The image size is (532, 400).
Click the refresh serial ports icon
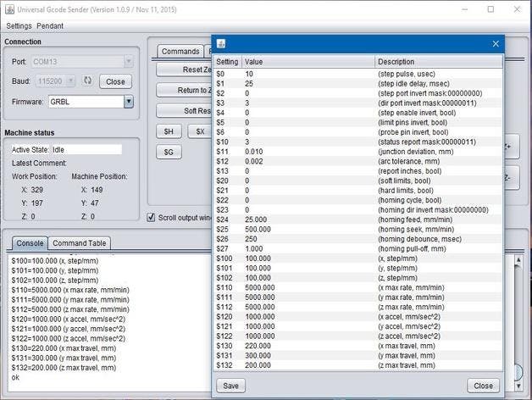pyautogui.click(x=87, y=81)
